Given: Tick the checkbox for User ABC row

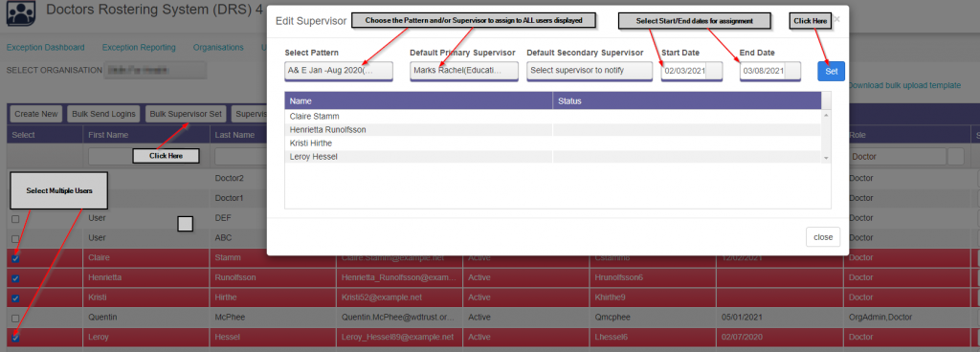Looking at the screenshot, I should pos(15,238).
